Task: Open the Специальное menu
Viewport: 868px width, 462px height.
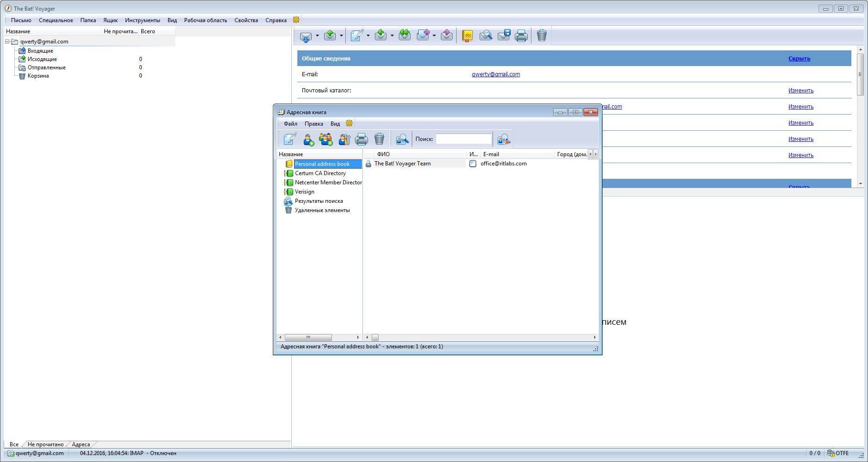Action: 56,20
